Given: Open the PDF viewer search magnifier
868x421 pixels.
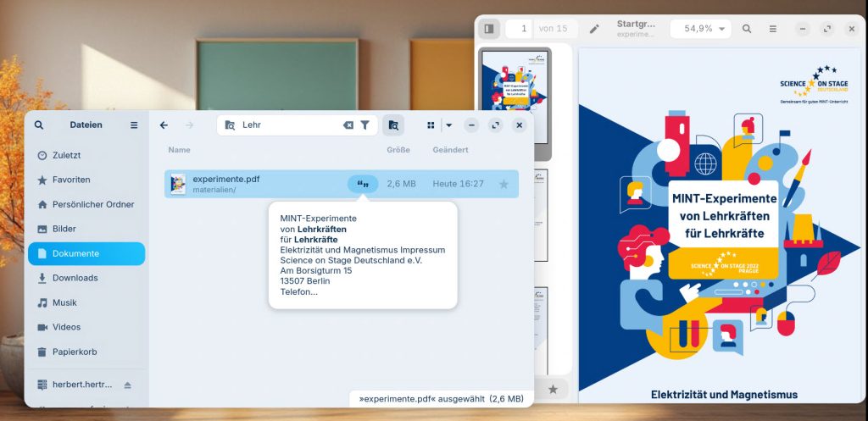Looking at the screenshot, I should [747, 29].
